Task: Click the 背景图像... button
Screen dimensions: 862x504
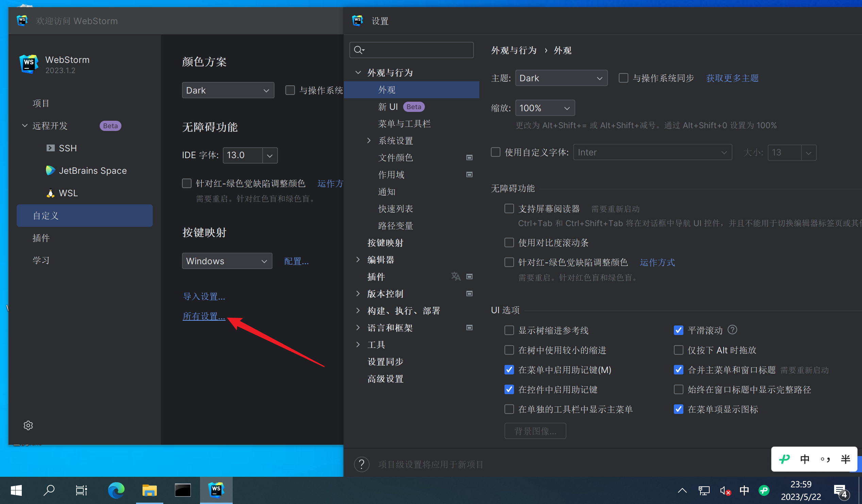Action: click(x=535, y=431)
